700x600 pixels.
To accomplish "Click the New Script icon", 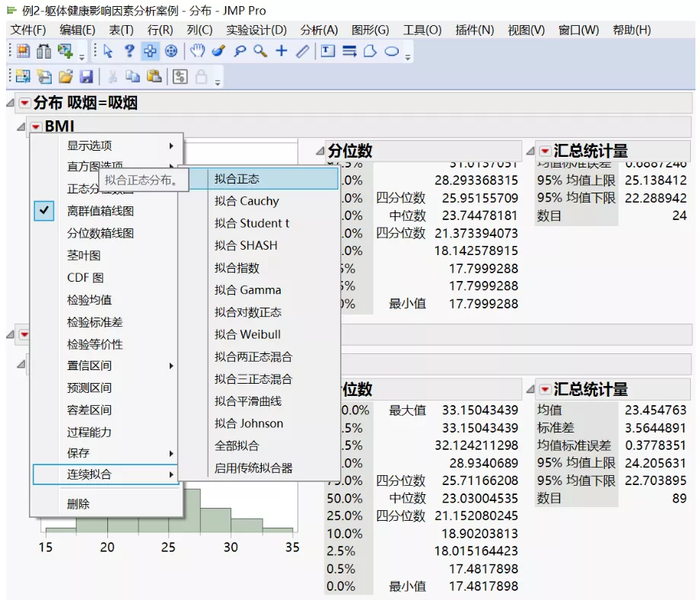I will (44, 76).
